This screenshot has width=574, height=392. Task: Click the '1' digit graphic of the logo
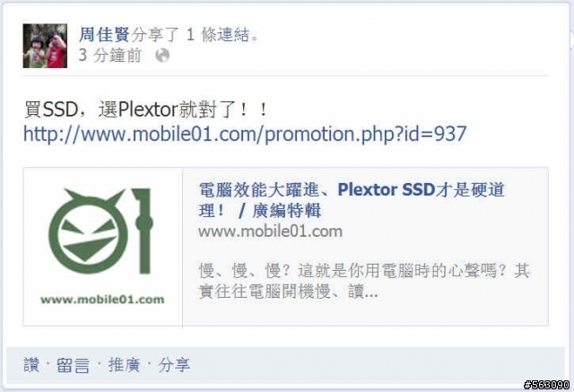point(143,231)
